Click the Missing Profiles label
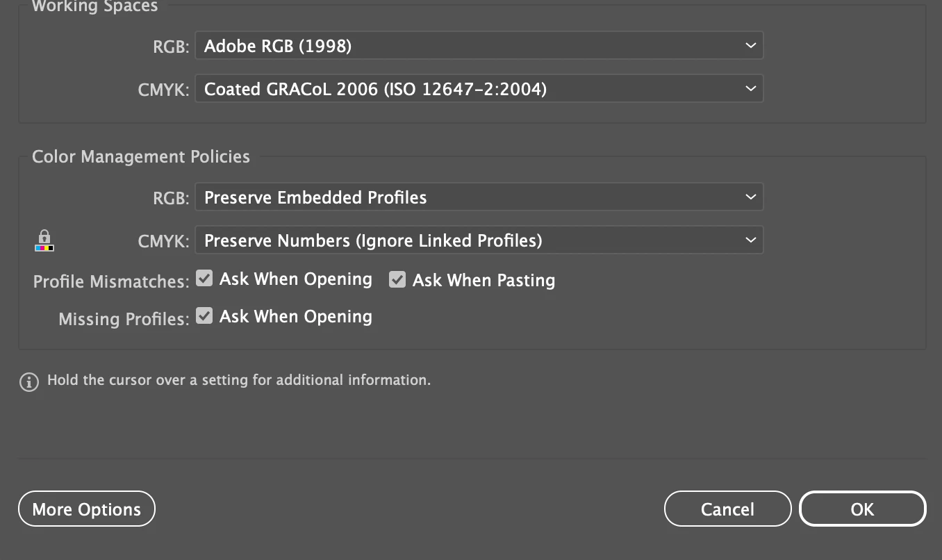Image resolution: width=942 pixels, height=560 pixels. pyautogui.click(x=124, y=320)
